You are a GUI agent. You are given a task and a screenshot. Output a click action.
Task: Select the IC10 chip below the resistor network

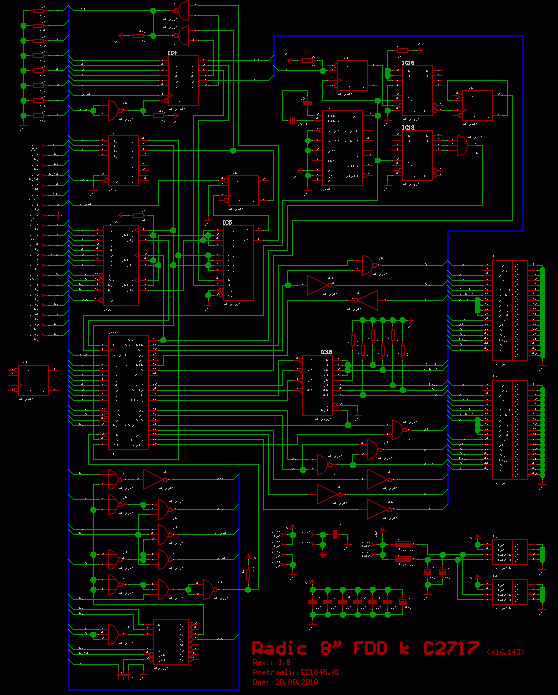(317, 385)
